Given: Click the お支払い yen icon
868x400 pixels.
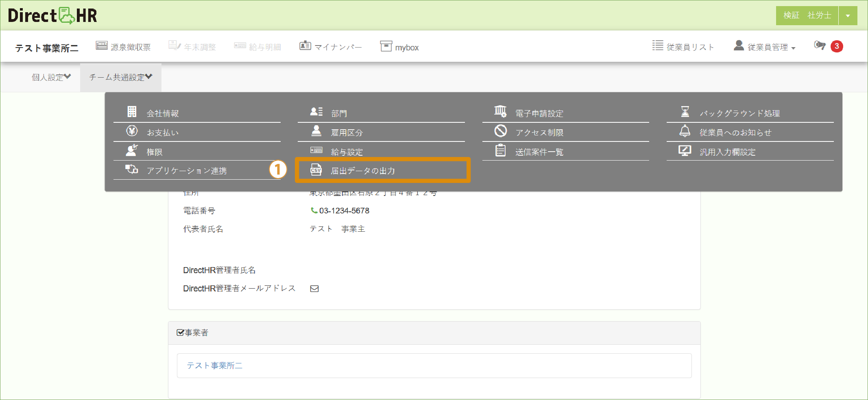Looking at the screenshot, I should point(132,131).
